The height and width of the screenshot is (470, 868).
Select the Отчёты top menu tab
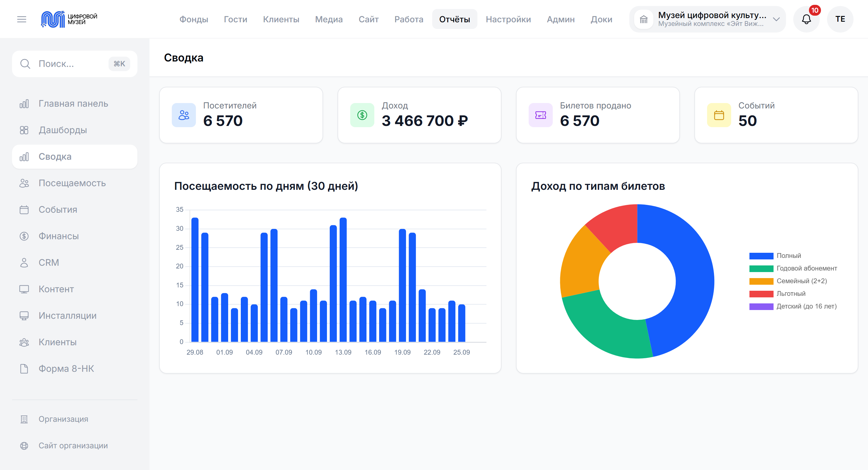pyautogui.click(x=454, y=19)
